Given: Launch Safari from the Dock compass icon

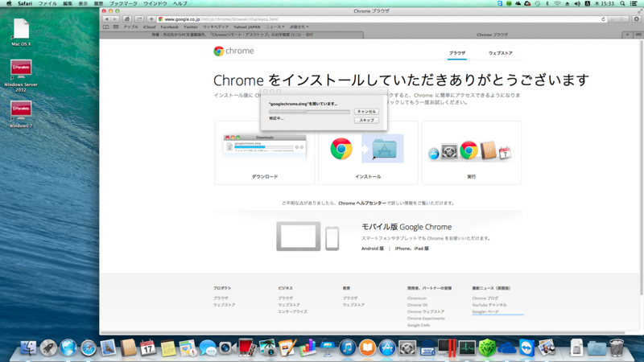Looking at the screenshot, I should pos(89,348).
